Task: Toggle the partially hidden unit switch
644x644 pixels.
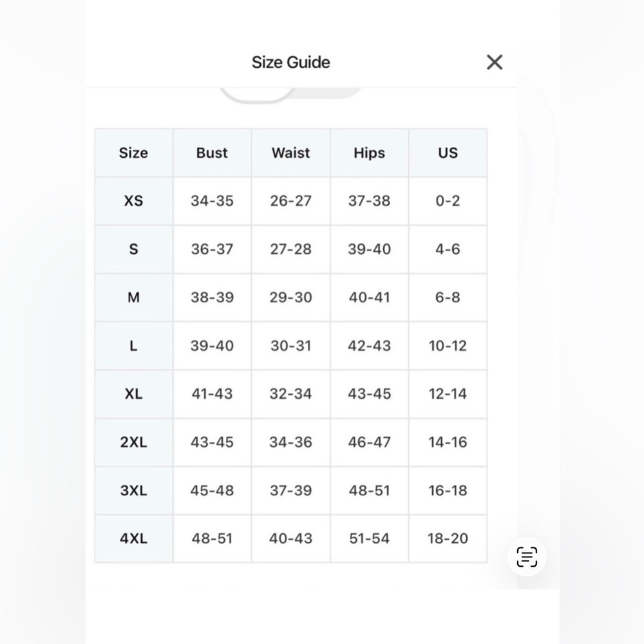Action: point(290,93)
